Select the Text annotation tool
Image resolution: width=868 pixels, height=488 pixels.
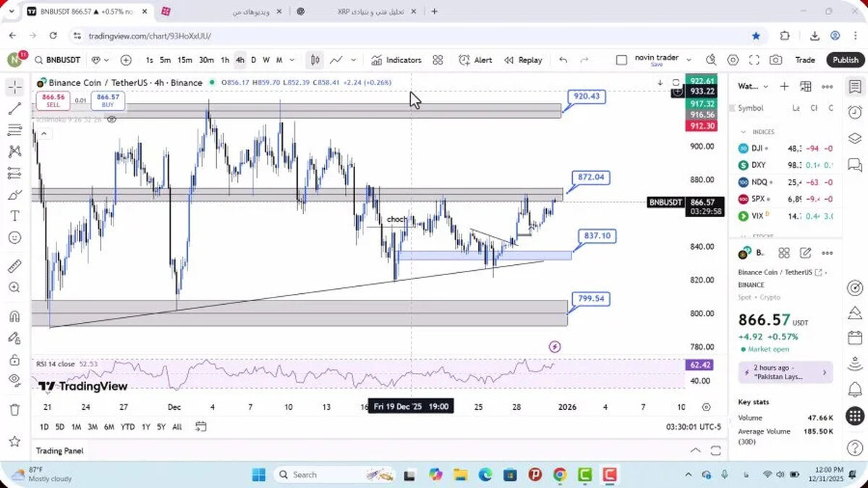pos(14,216)
